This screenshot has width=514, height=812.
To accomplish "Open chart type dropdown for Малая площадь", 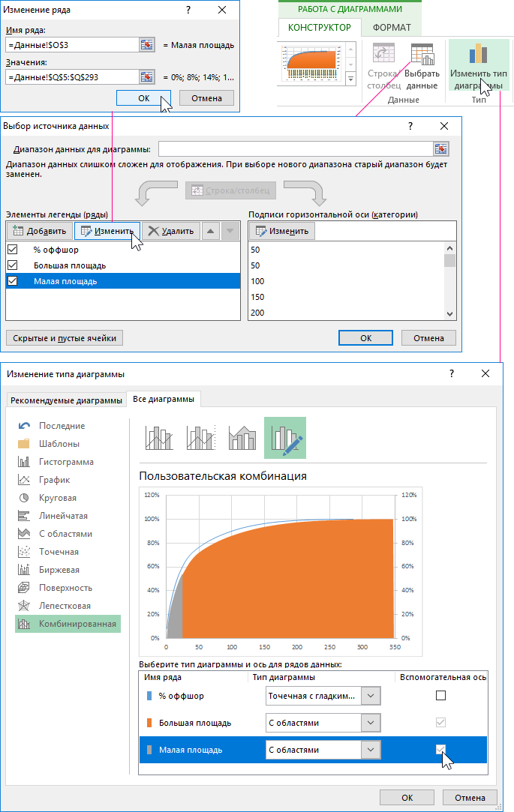I will (x=371, y=750).
